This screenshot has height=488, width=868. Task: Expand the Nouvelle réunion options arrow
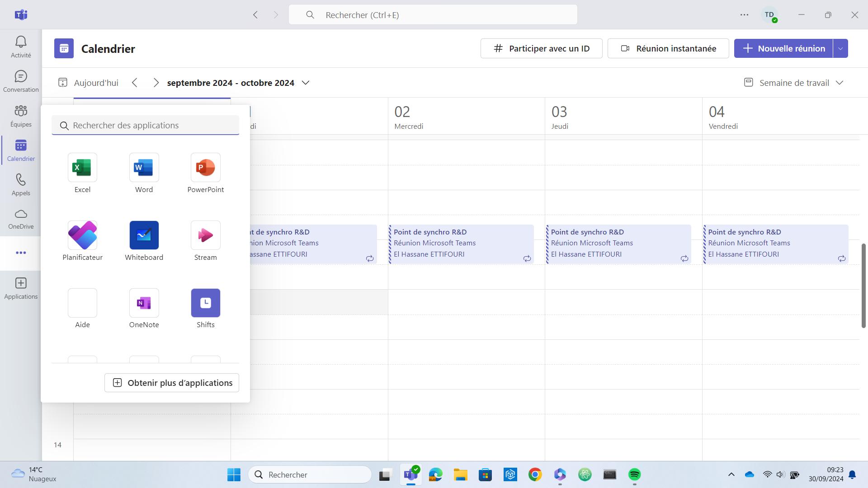pyautogui.click(x=840, y=47)
